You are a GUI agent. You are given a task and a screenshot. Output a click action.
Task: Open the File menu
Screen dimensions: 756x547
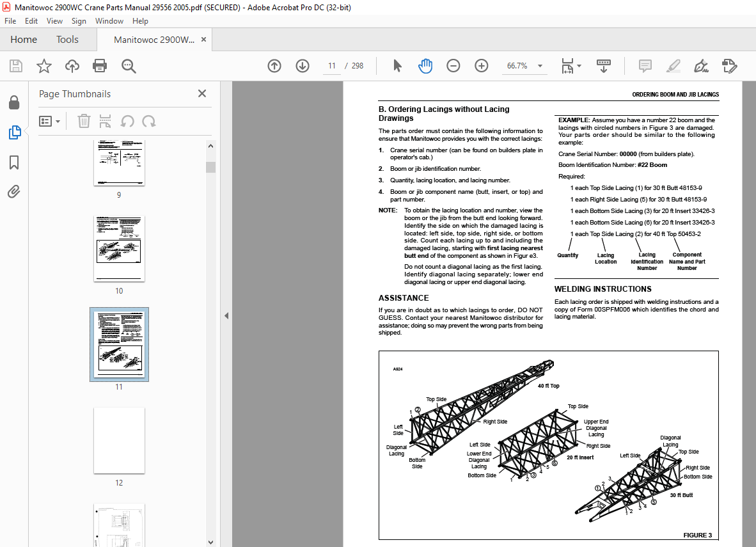[x=10, y=20]
